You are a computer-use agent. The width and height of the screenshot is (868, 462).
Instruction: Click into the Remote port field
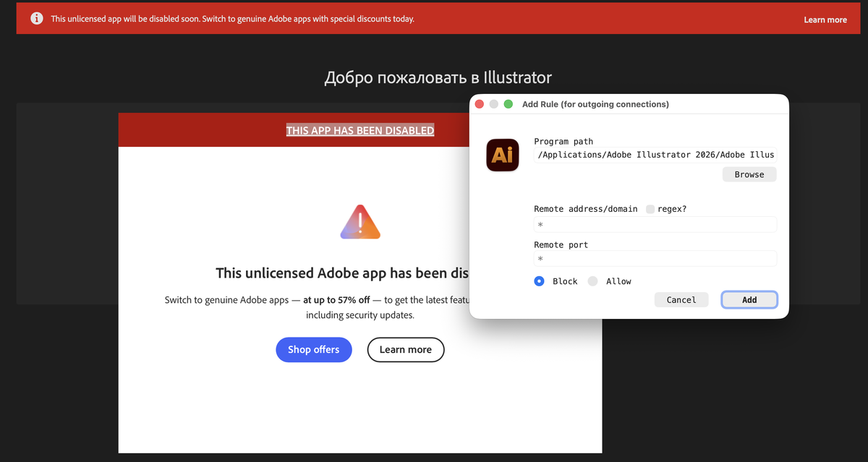655,258
